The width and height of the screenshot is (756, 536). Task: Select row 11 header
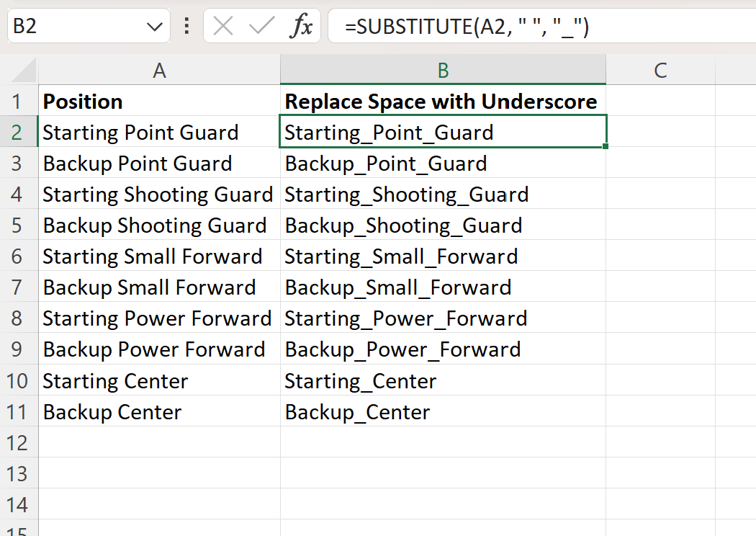(19, 411)
